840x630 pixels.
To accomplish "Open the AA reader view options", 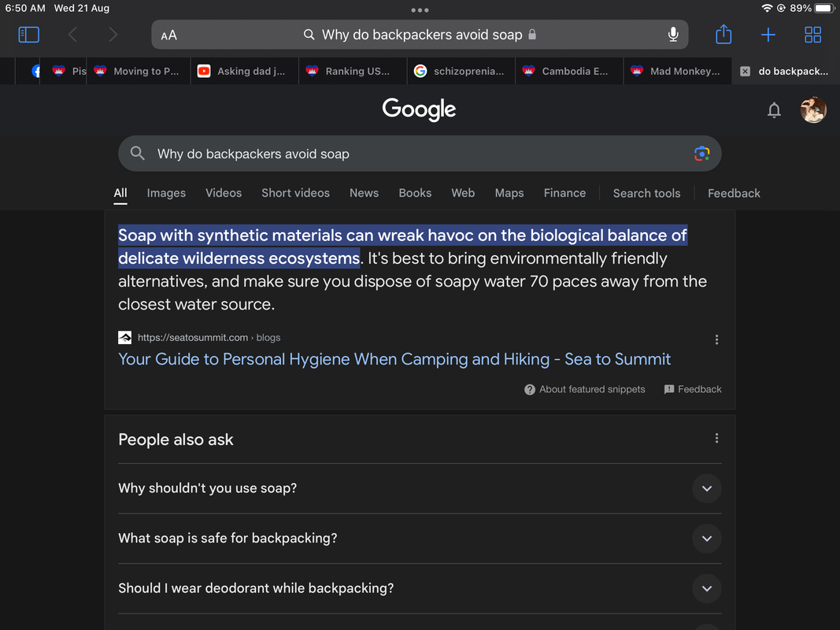I will 168,35.
